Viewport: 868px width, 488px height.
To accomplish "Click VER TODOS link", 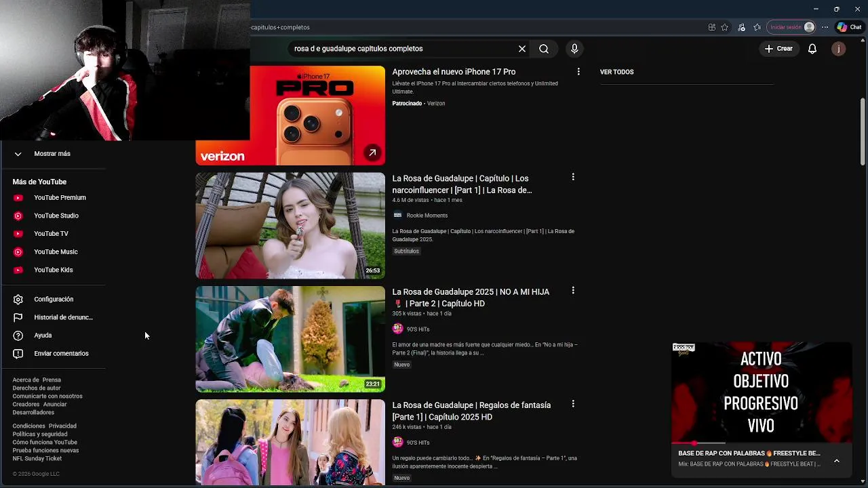I will tap(617, 72).
